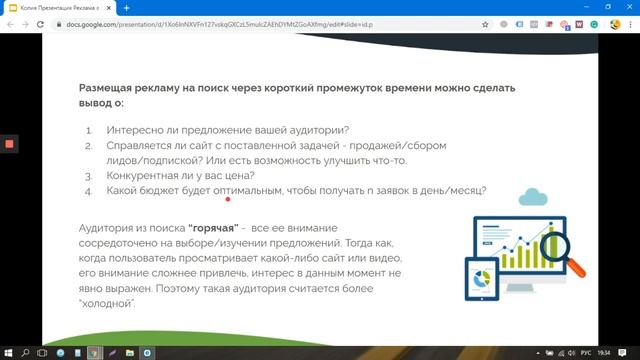Show hidden system tray icons
Viewport: 640px width, 360px height.
tap(538, 353)
